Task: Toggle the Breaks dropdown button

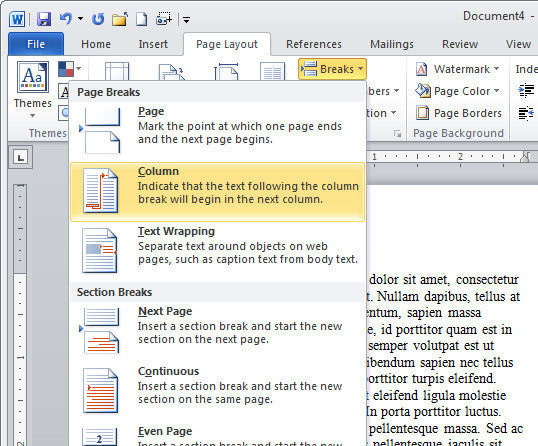Action: coord(332,69)
